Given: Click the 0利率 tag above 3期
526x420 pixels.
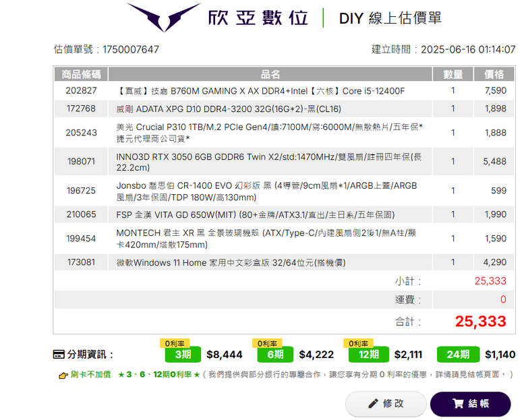Looking at the screenshot, I should pyautogui.click(x=175, y=343).
